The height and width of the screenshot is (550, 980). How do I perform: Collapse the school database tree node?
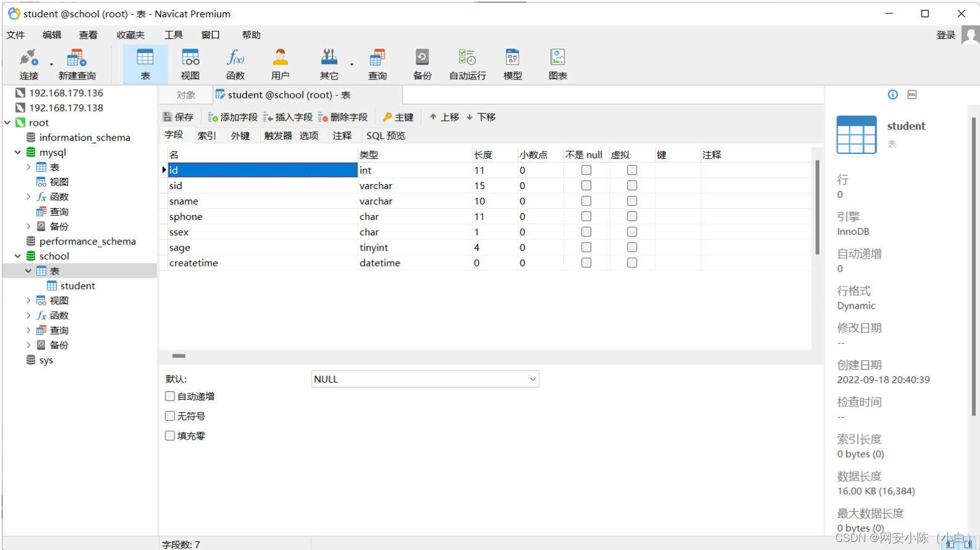(x=18, y=256)
